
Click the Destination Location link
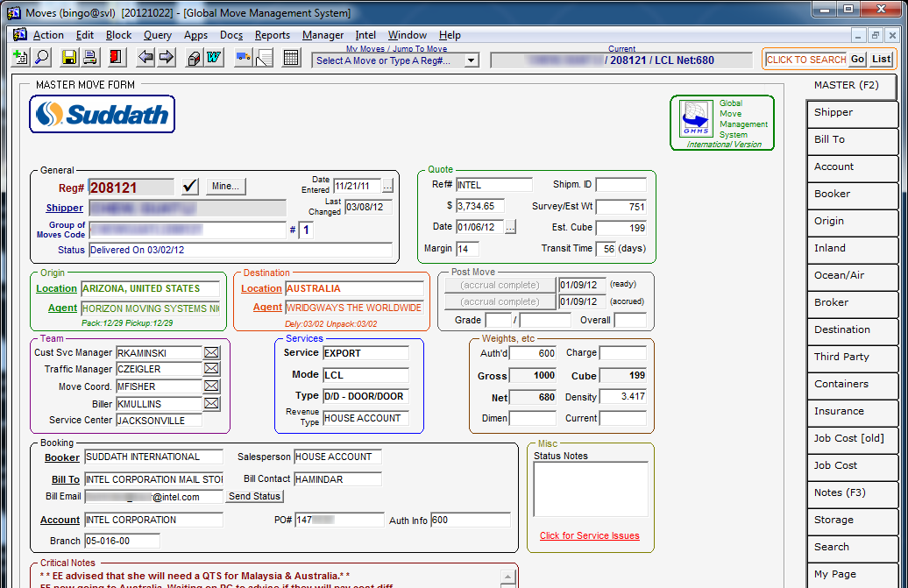click(x=261, y=288)
